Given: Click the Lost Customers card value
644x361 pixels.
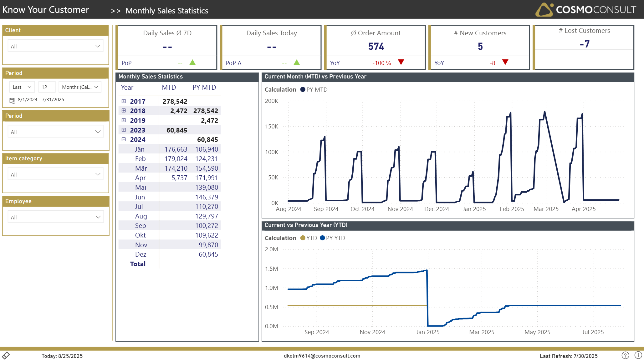Looking at the screenshot, I should tap(584, 44).
